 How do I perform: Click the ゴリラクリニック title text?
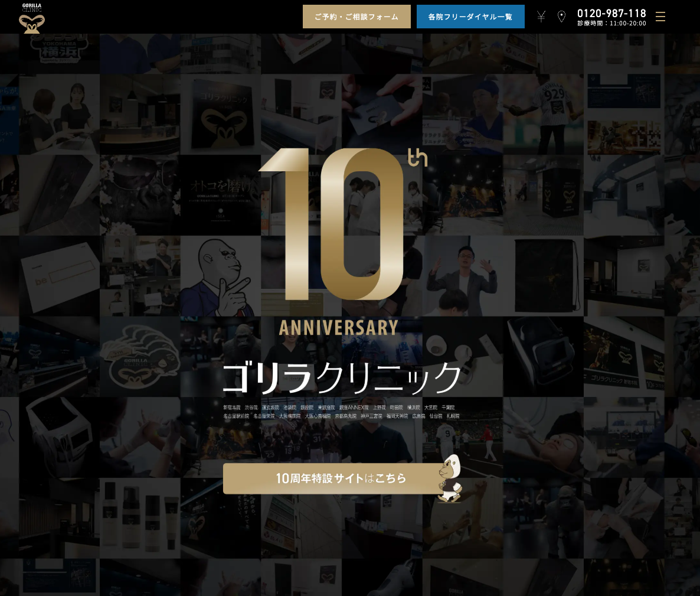(x=342, y=377)
